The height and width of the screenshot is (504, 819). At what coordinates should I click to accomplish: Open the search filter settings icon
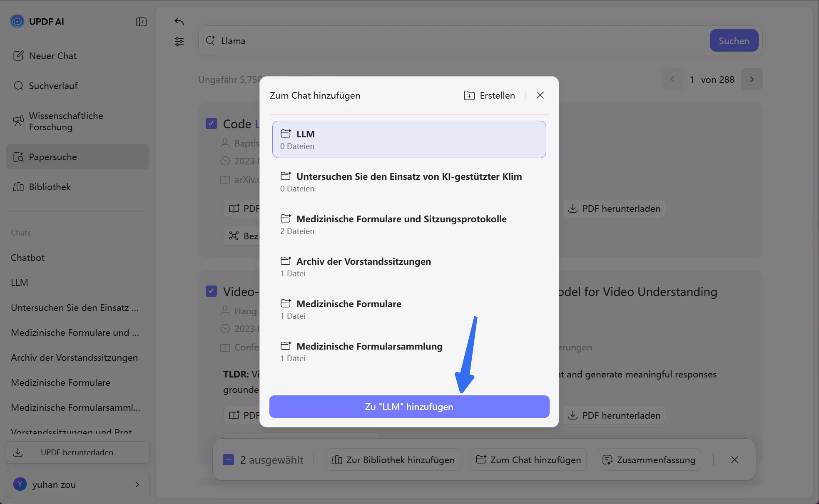179,41
